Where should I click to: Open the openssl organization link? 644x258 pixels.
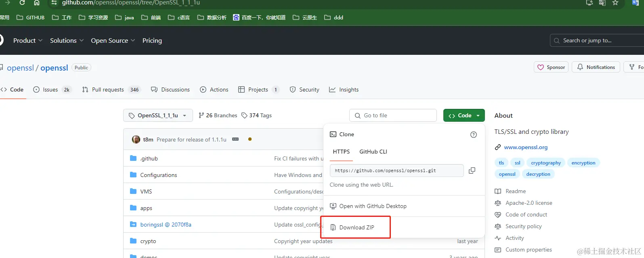[x=21, y=68]
